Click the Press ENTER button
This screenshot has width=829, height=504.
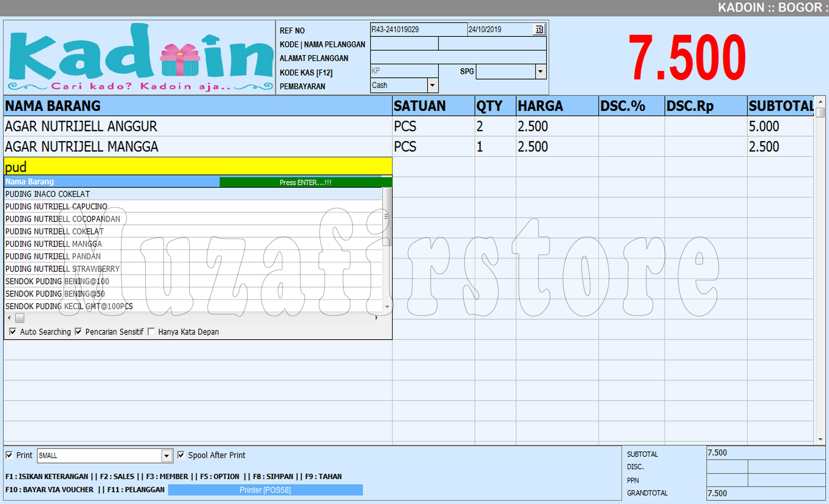click(305, 182)
